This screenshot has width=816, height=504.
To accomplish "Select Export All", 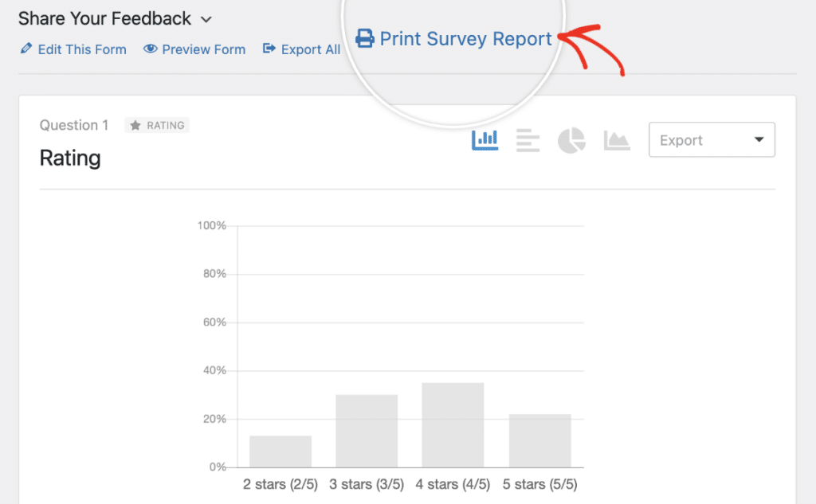I will [x=310, y=49].
